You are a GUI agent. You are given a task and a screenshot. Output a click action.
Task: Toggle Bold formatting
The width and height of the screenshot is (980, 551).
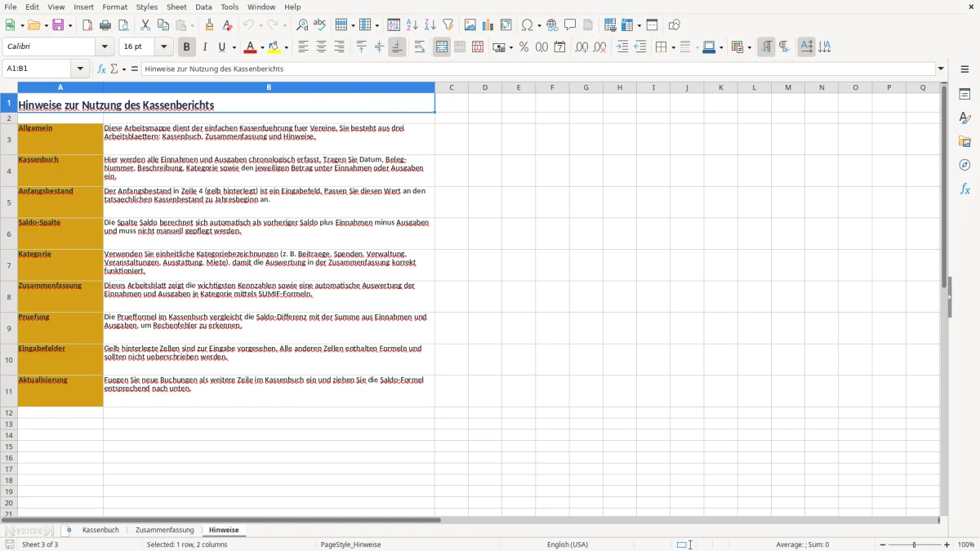[x=187, y=47]
